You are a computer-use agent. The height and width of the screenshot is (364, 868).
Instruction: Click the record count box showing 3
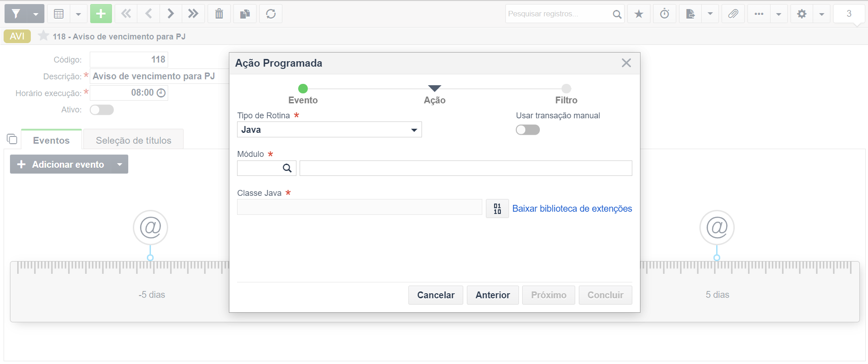pyautogui.click(x=849, y=14)
